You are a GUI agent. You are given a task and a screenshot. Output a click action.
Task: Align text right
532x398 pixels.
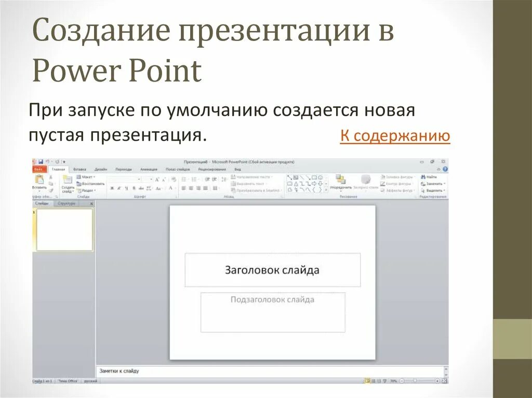point(198,188)
